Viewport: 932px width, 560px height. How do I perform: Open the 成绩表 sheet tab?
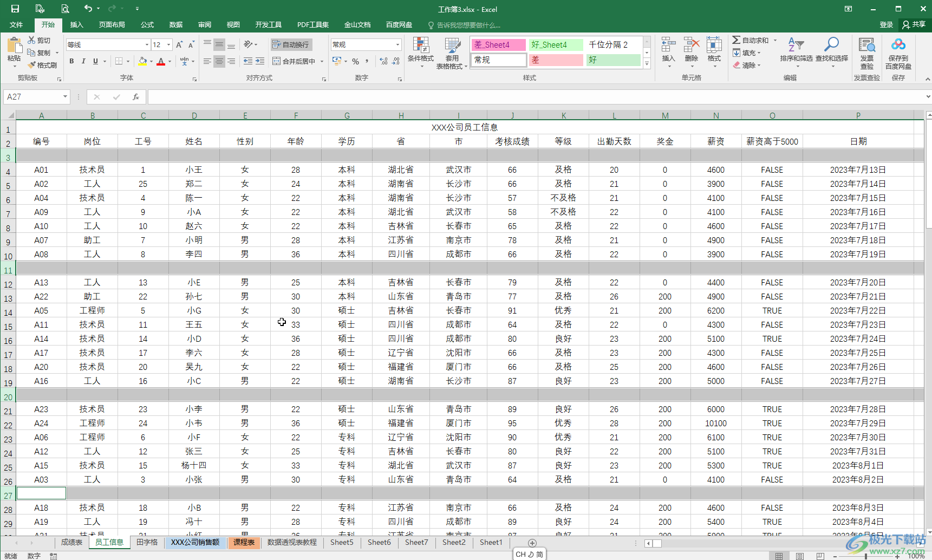coord(71,542)
